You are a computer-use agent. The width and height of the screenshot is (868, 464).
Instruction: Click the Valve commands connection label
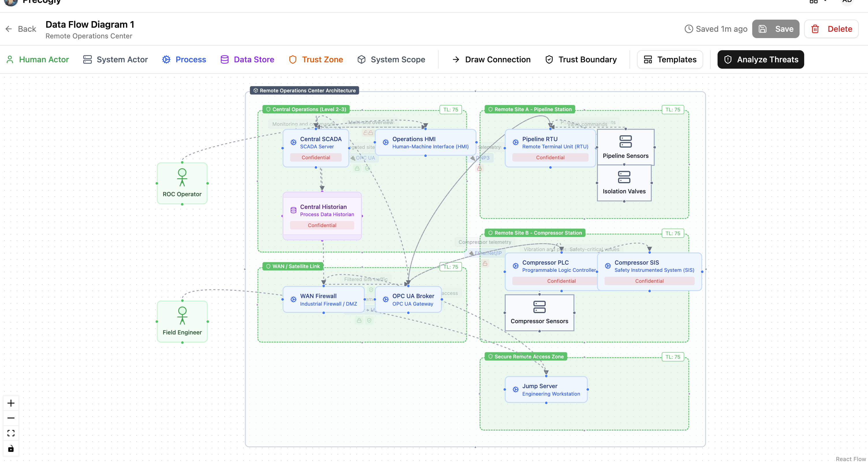coord(587,125)
